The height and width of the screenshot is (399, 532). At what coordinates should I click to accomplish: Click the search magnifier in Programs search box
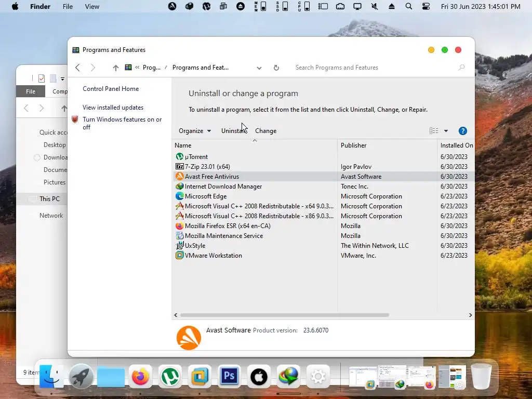point(461,68)
